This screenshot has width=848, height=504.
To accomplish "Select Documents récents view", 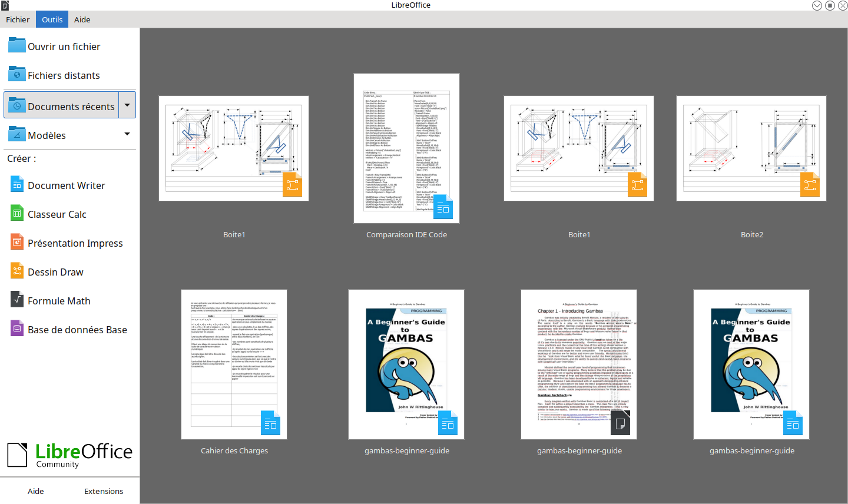I will (x=61, y=105).
